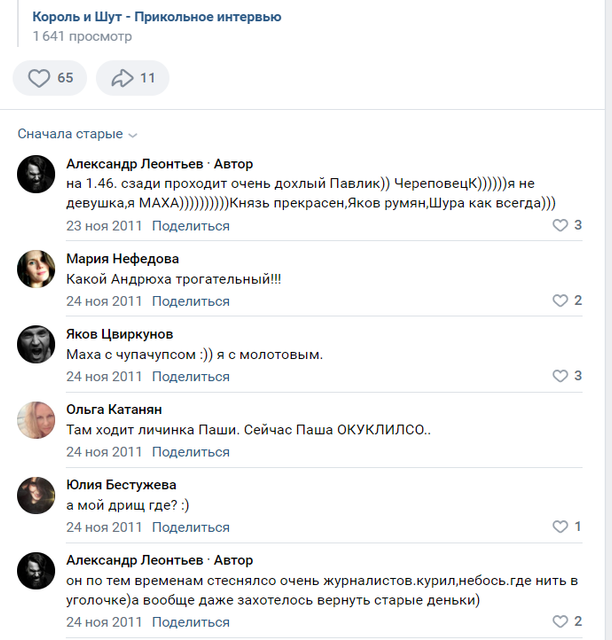Open first Александр Леонтьев avatar near top comment
The height and width of the screenshot is (640, 612).
tap(36, 174)
